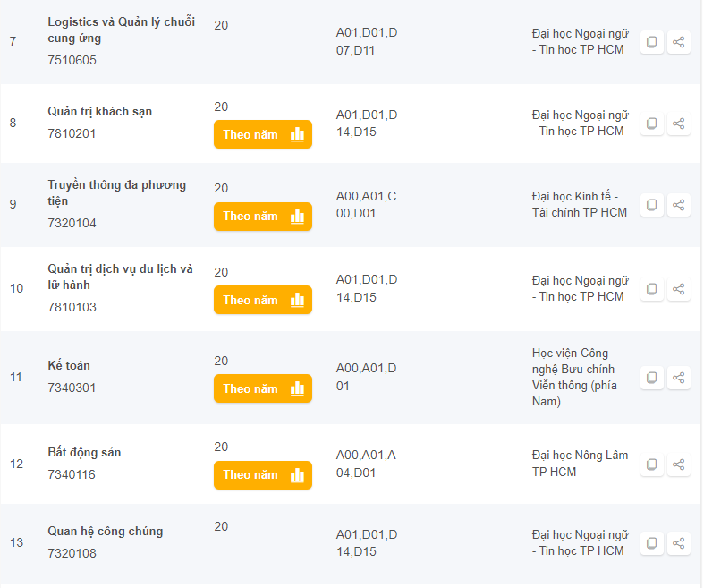Share the Logistics và Quản lý chuỗi row
Image resolution: width=704 pixels, height=588 pixels.
(x=679, y=42)
